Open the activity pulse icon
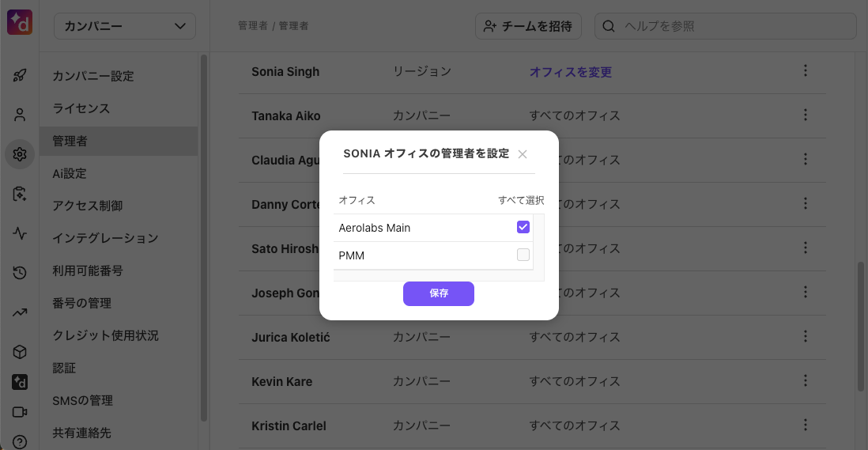868x450 pixels. pyautogui.click(x=20, y=233)
